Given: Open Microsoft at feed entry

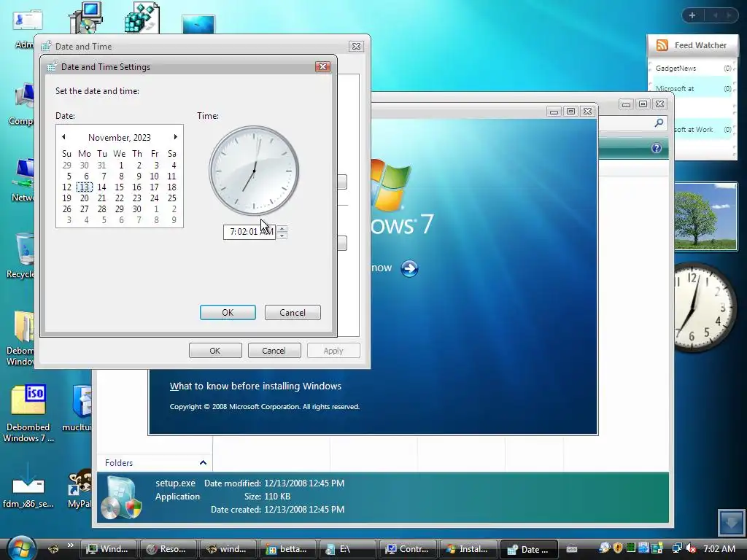Looking at the screenshot, I should 693,88.
